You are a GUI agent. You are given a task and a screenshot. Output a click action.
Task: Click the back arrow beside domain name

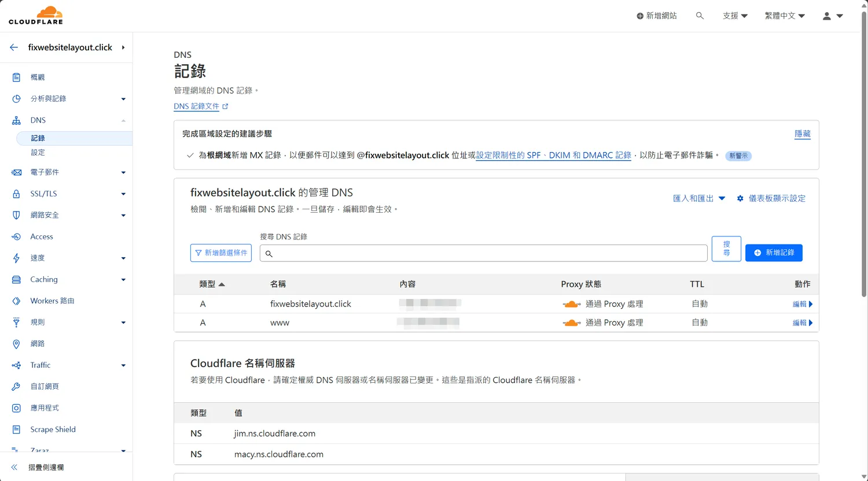tap(14, 47)
